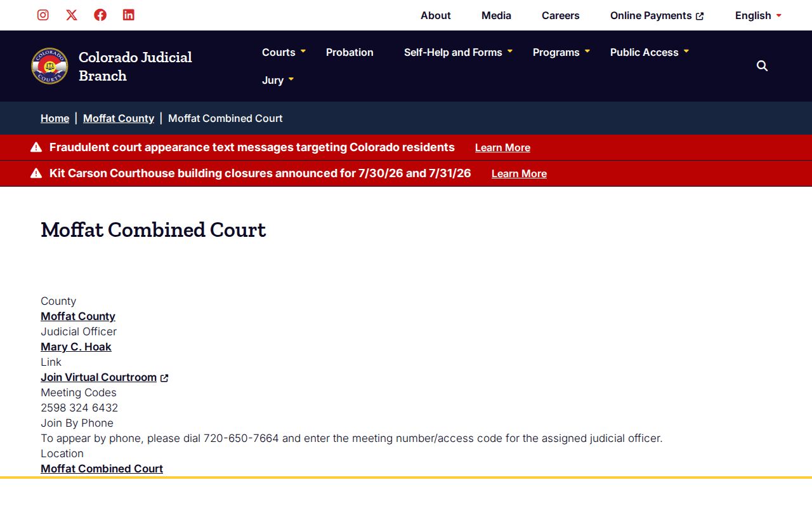The image size is (812, 508).
Task: Go to Home in the breadcrumb
Action: (x=55, y=118)
